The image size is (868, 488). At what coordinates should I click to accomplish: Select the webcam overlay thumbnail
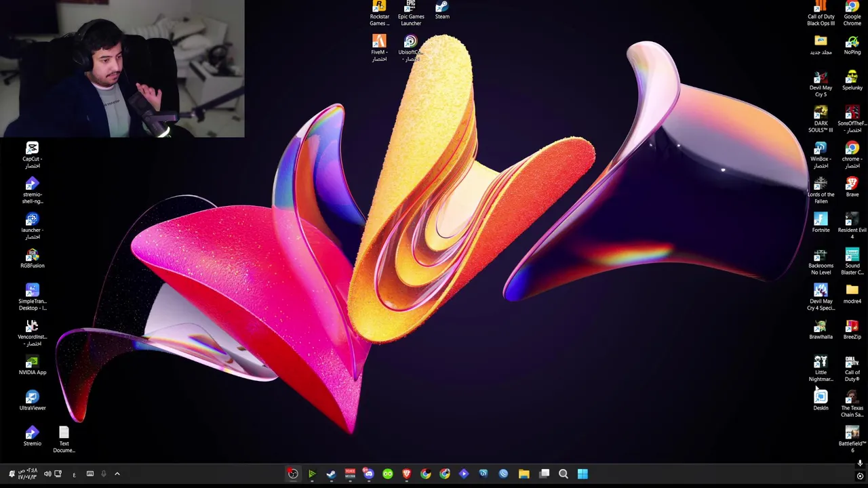122,68
